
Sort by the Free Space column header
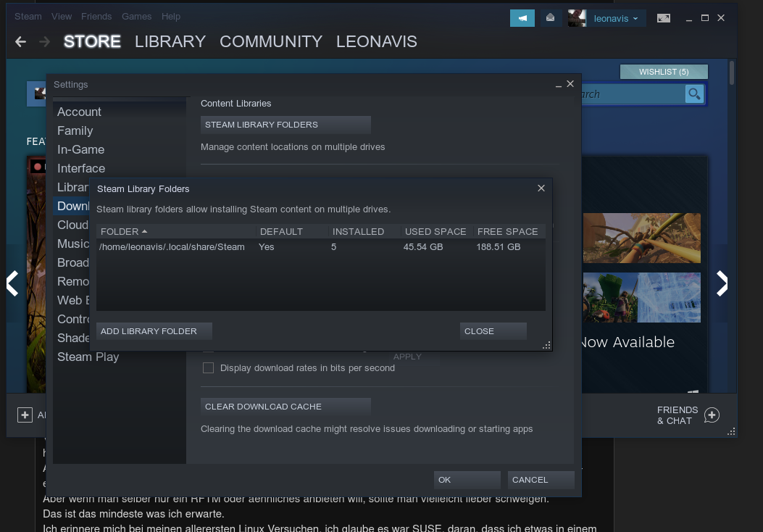click(509, 232)
